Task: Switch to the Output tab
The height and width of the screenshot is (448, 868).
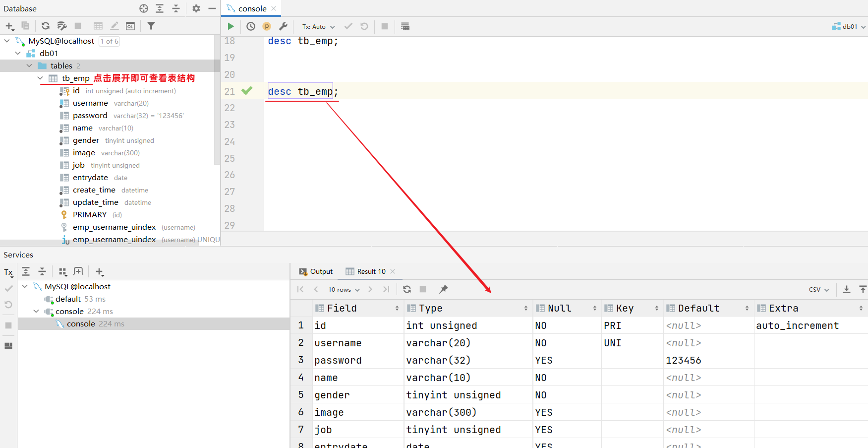Action: tap(316, 271)
